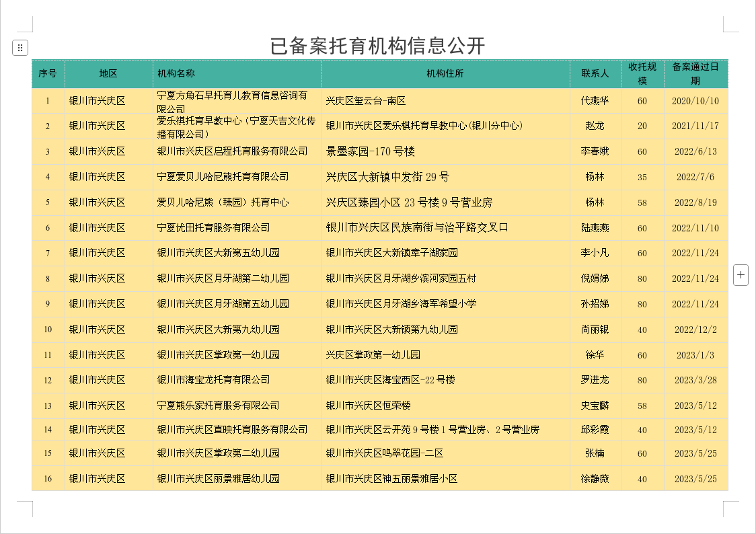Select address 景墨家园-170 号楼
The height and width of the screenshot is (534, 756).
pos(371,151)
